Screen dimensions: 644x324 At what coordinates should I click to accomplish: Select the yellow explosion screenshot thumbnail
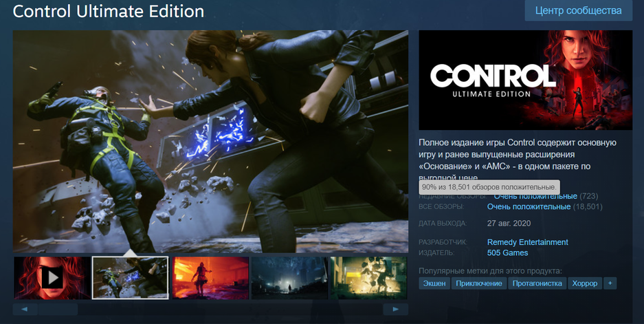point(369,278)
